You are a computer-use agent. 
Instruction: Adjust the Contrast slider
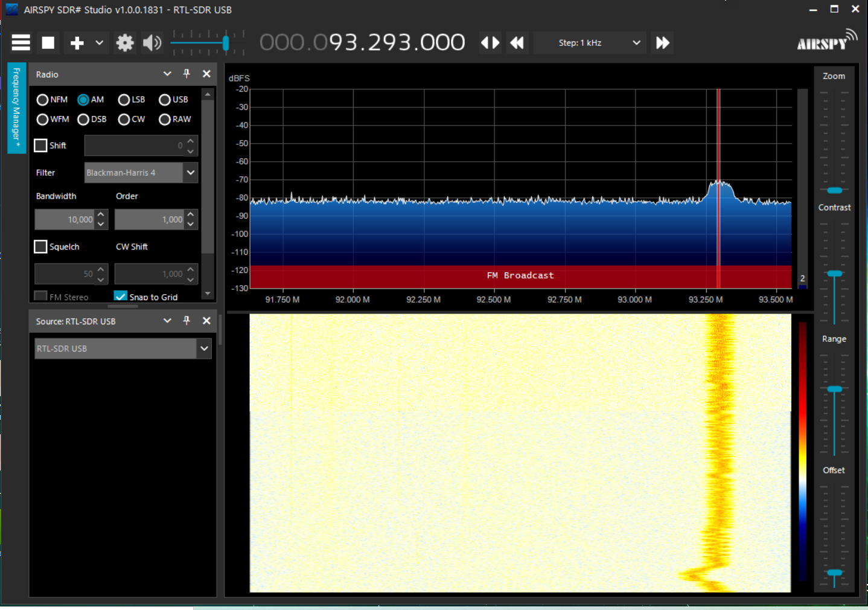coord(835,274)
